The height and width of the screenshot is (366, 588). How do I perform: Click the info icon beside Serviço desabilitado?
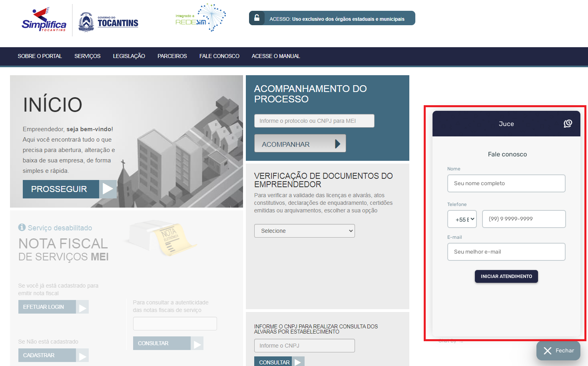click(x=22, y=227)
